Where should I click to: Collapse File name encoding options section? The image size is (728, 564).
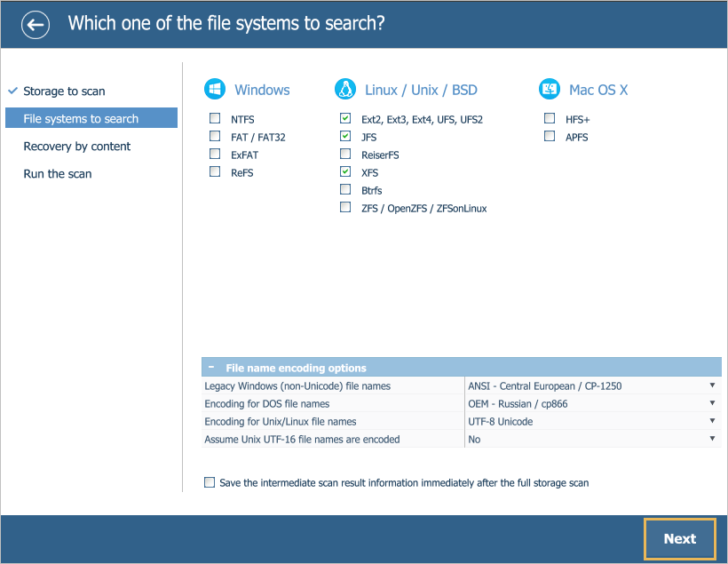(x=211, y=368)
